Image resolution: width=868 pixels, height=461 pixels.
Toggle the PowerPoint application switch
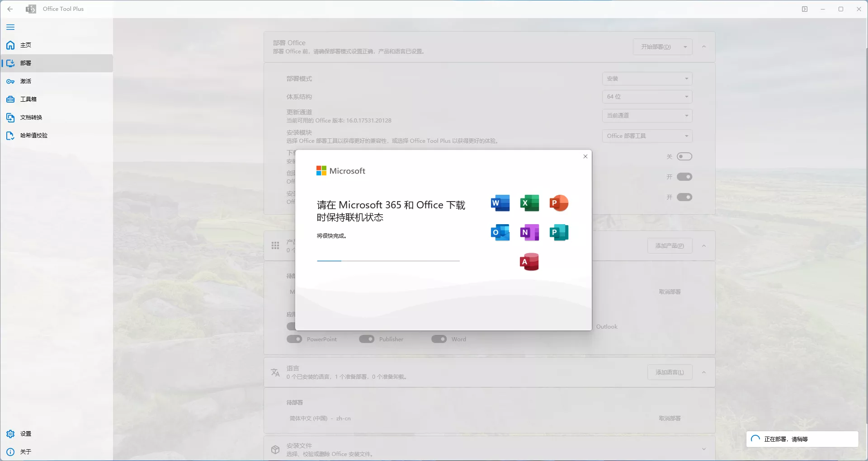pos(294,339)
